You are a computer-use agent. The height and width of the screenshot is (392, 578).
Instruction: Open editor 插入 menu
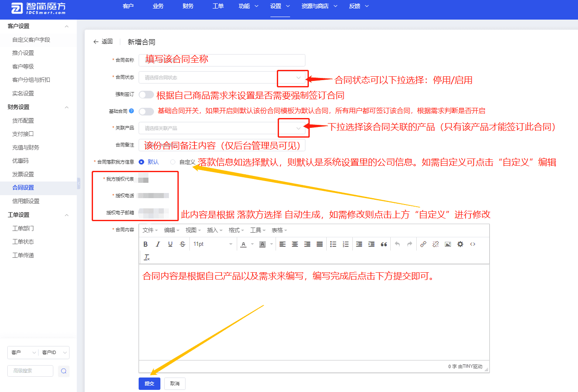215,230
